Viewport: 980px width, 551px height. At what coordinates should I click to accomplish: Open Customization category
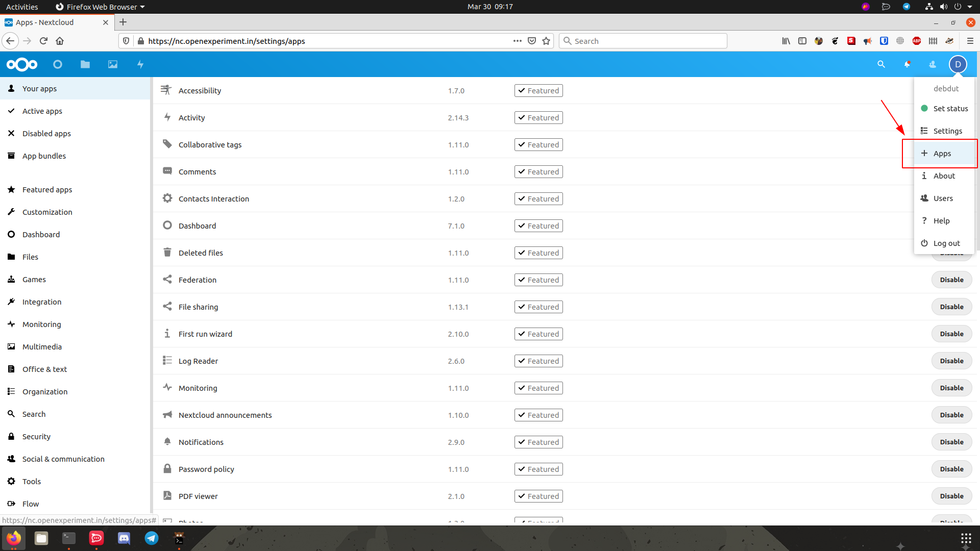75,212
